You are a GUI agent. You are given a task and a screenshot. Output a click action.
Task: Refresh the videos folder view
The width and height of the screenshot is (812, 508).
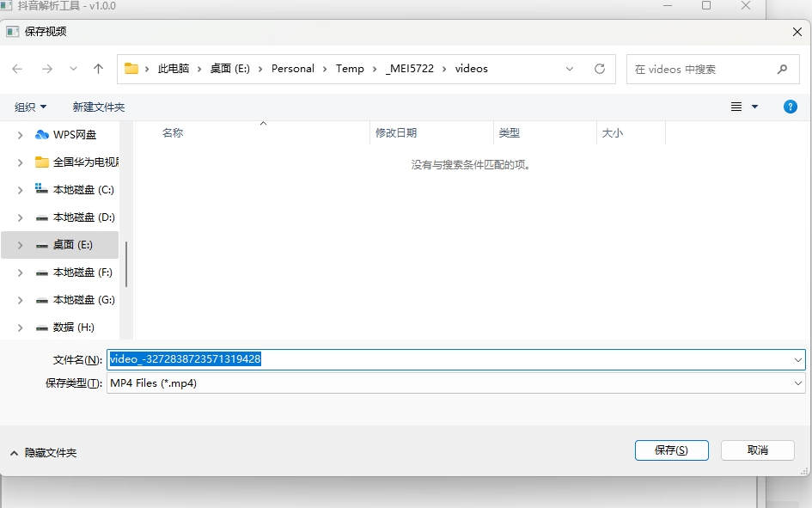tap(599, 69)
